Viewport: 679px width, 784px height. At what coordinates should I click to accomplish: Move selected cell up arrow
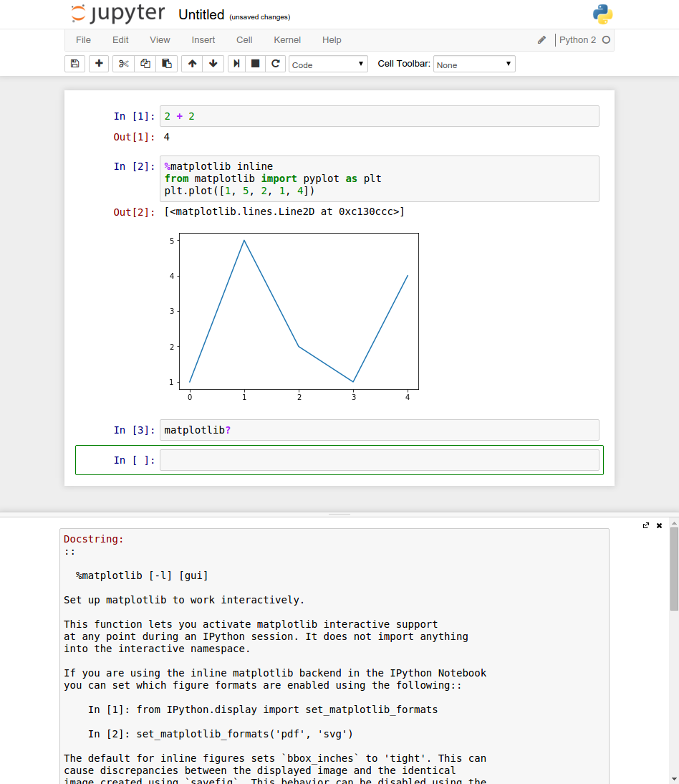193,64
